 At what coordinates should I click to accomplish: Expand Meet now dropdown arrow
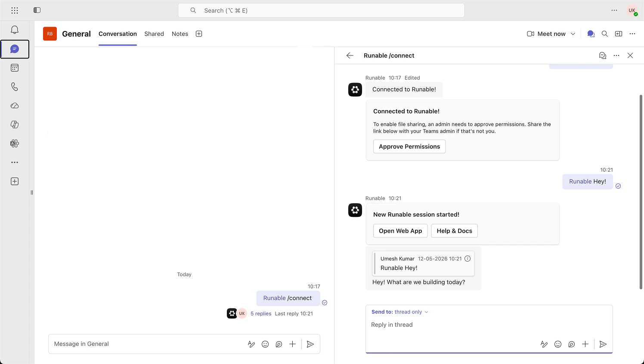pyautogui.click(x=573, y=34)
